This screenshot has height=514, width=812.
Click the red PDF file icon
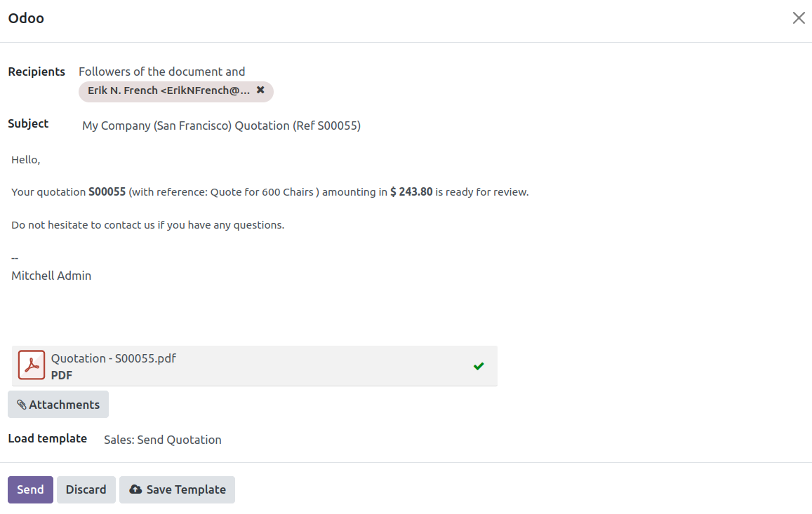pos(32,365)
